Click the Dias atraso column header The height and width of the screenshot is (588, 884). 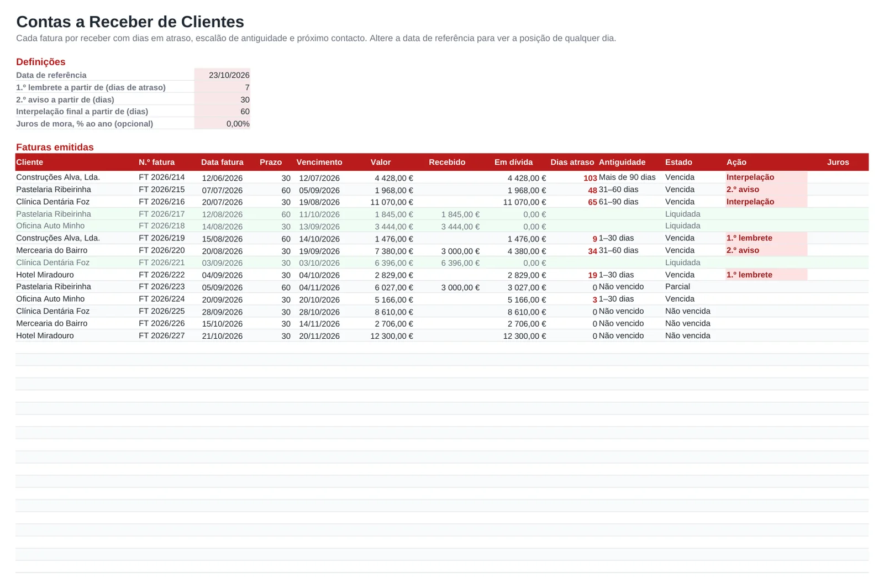(x=572, y=162)
